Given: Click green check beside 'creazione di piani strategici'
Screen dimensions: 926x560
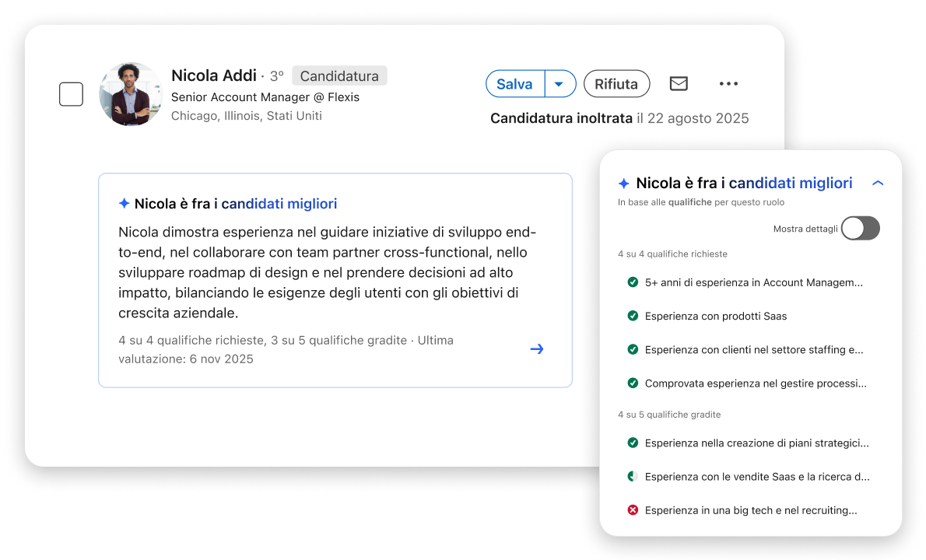Looking at the screenshot, I should [x=633, y=443].
